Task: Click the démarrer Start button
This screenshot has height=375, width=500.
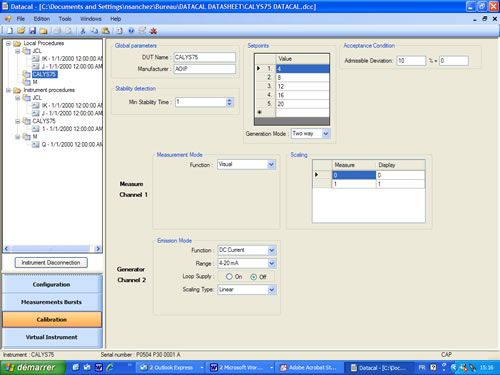Action: pyautogui.click(x=33, y=367)
